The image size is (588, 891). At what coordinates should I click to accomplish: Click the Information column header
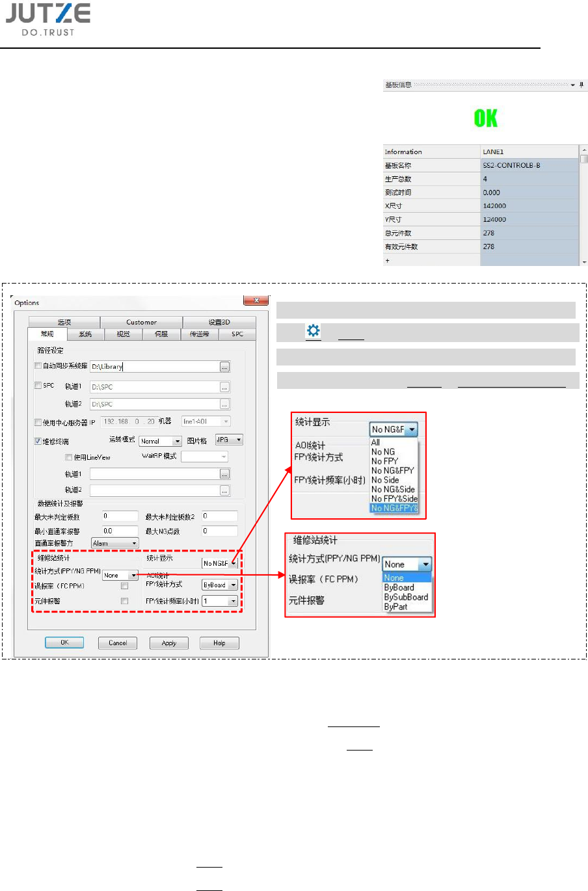pos(431,152)
